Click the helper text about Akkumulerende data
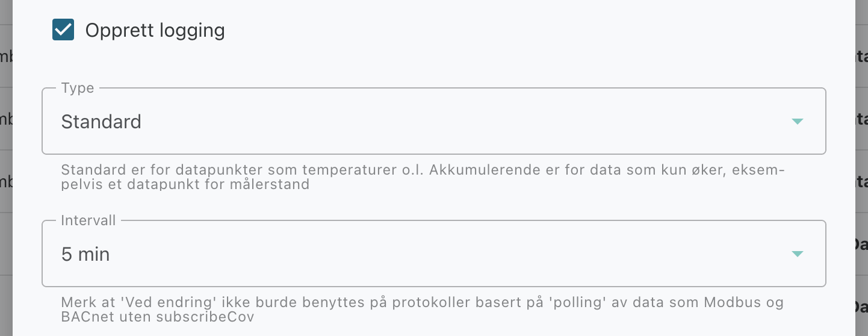 coord(423,177)
